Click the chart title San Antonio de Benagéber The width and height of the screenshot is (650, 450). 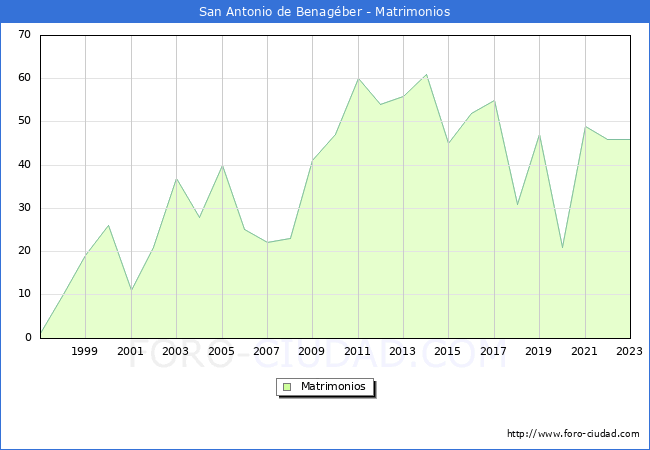point(324,12)
